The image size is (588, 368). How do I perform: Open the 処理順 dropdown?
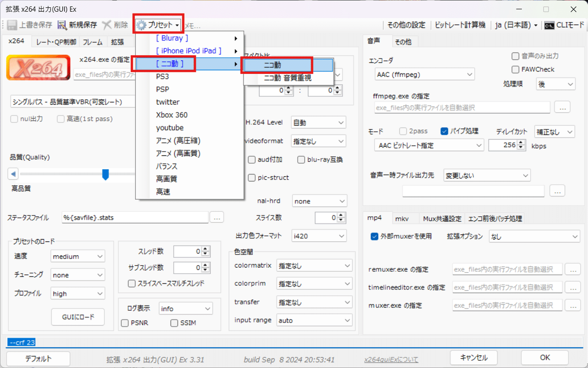click(x=555, y=84)
